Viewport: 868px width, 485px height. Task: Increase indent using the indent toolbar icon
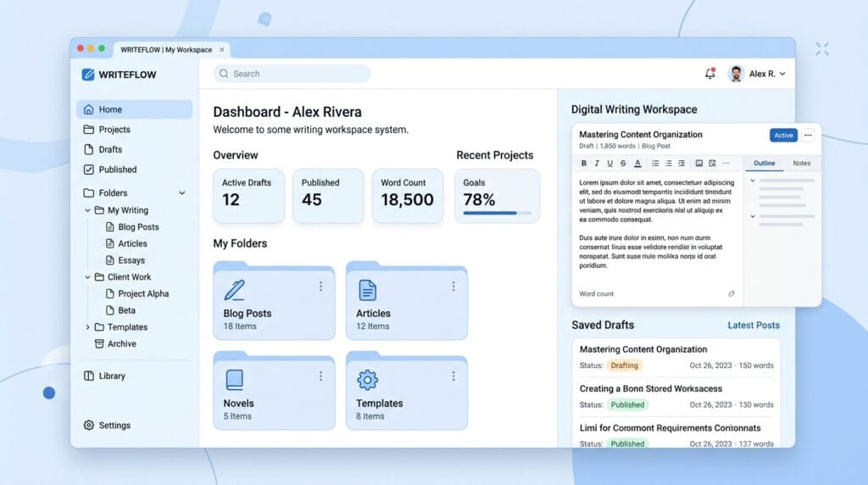[x=682, y=164]
